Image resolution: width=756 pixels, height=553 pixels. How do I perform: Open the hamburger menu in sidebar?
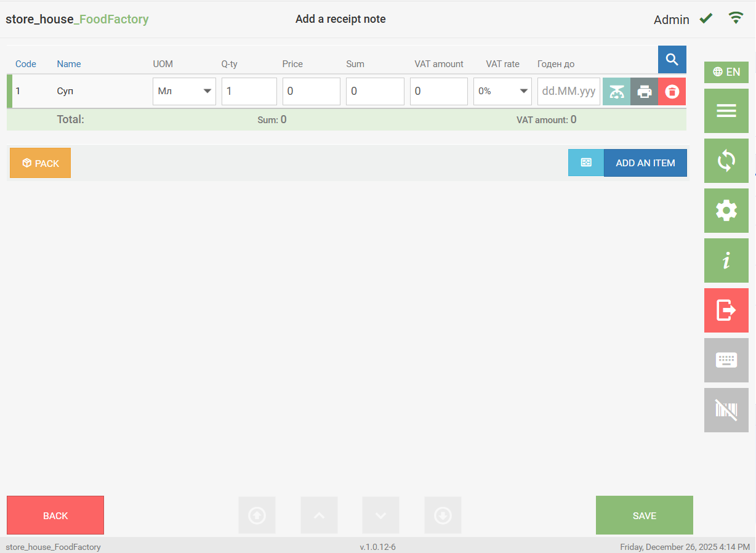726,111
